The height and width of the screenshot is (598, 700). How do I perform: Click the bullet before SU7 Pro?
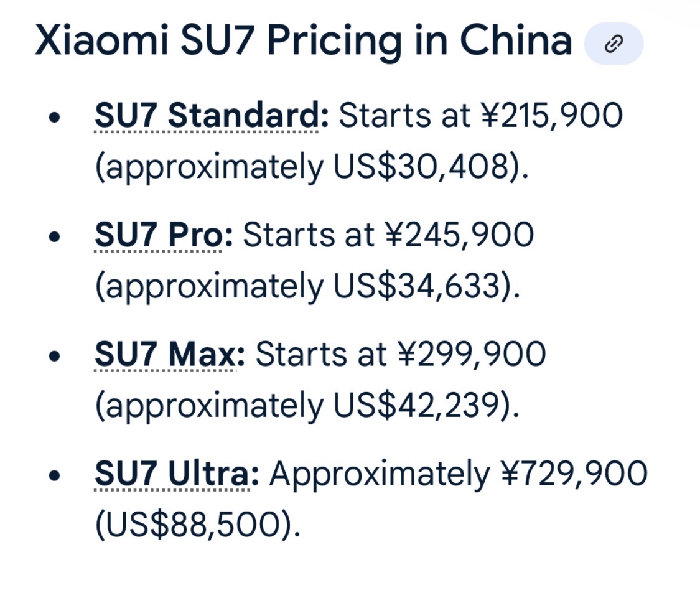coord(56,236)
